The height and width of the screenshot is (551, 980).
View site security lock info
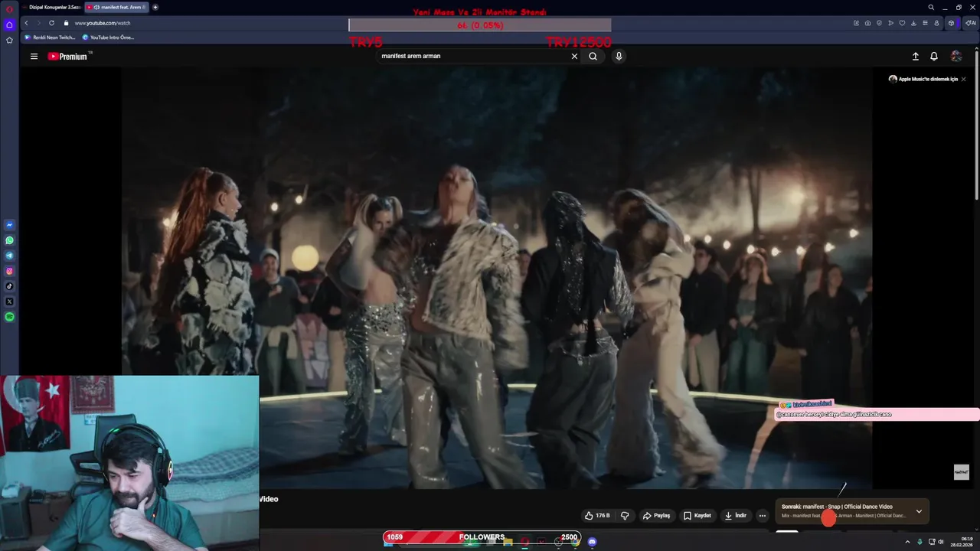click(66, 23)
